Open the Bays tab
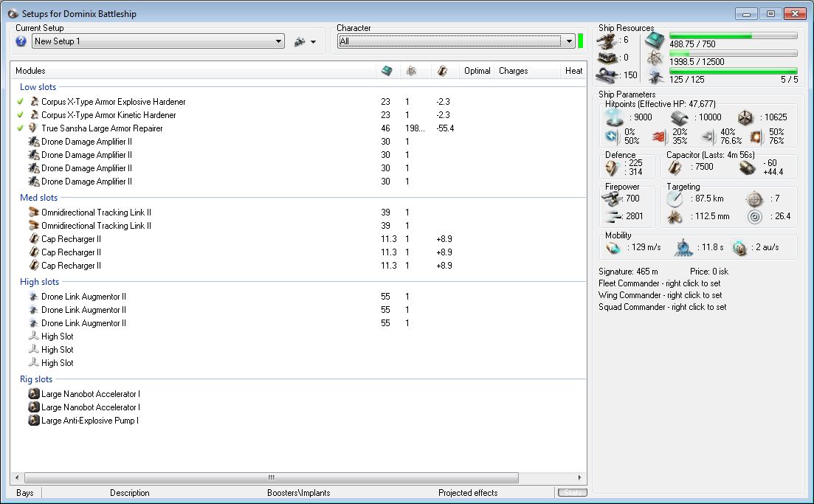This screenshot has width=814, height=504. click(x=25, y=493)
